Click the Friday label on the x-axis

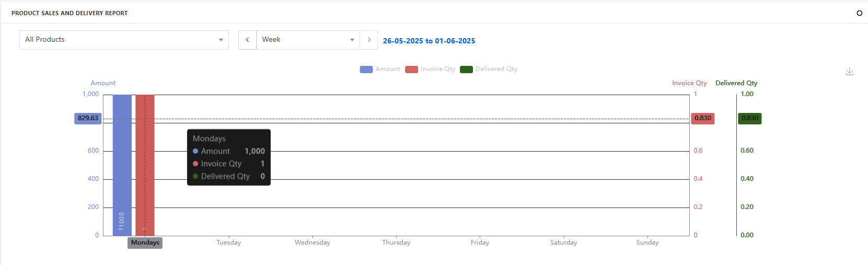480,243
